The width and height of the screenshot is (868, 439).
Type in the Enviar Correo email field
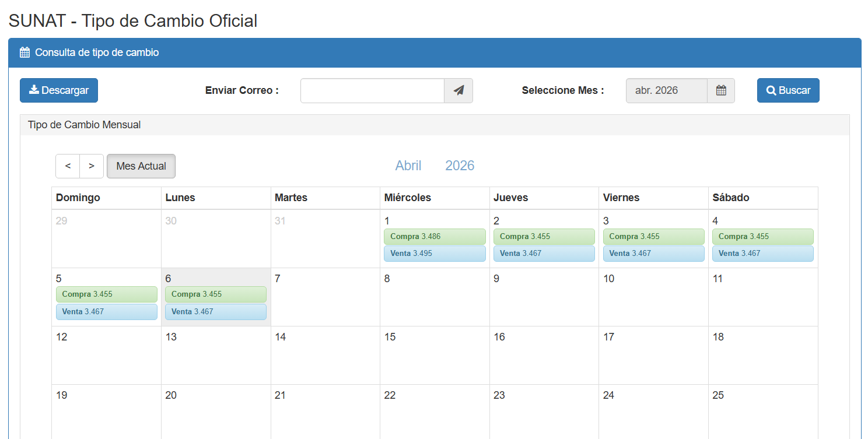click(x=372, y=90)
